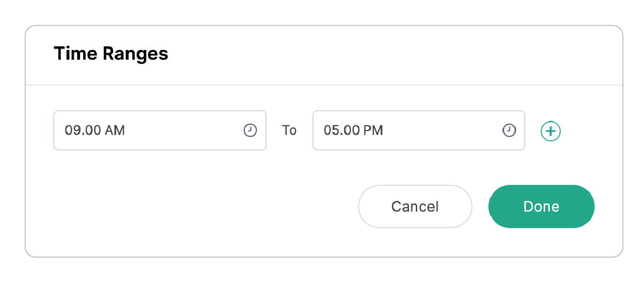Dismiss the dialog using Cancel
The width and height of the screenshot is (644, 281).
[x=415, y=206]
